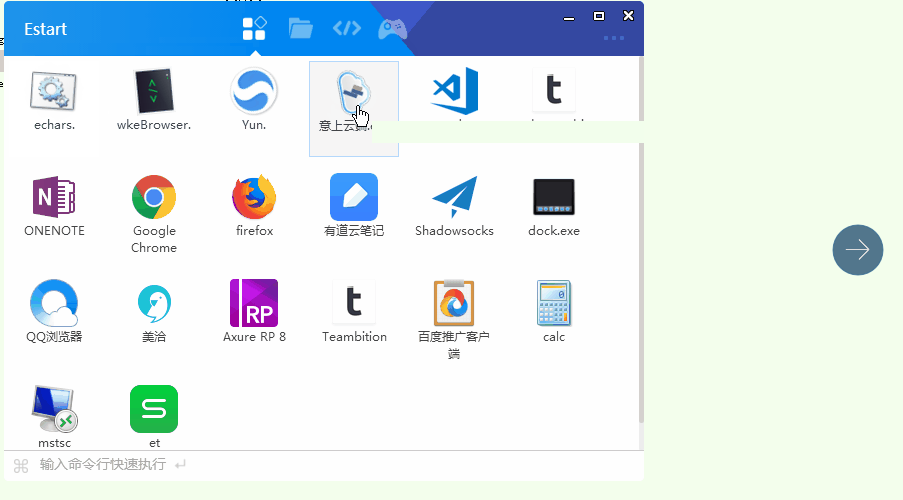The width and height of the screenshot is (903, 500).
Task: Launch firefox browser
Action: click(254, 197)
